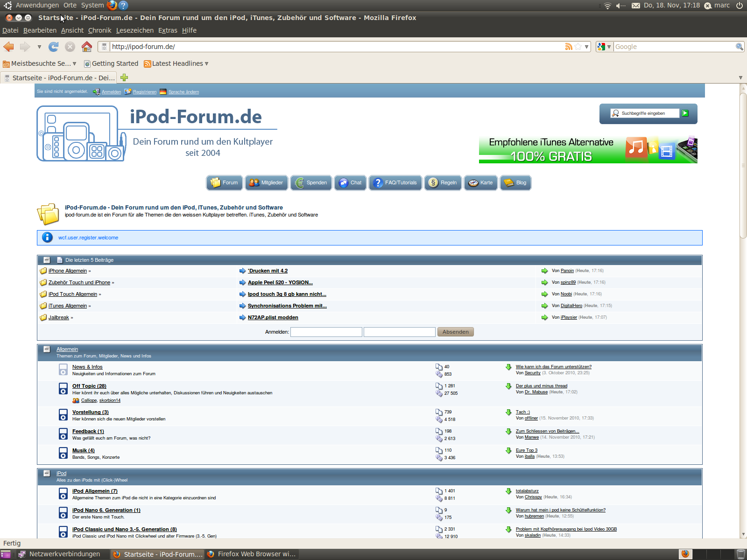Click the blue info icon in welcome box
The image size is (747, 560).
tap(47, 238)
